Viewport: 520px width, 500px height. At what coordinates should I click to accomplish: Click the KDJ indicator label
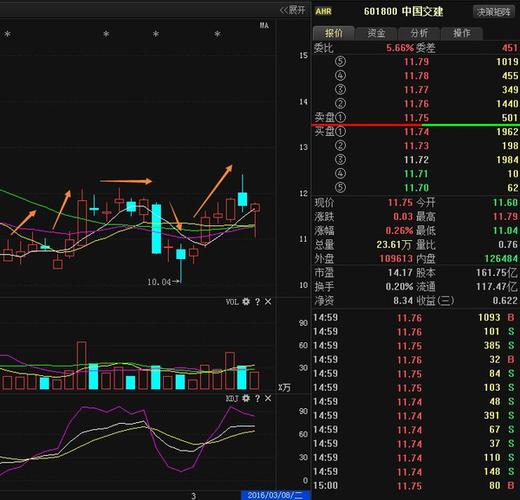(x=232, y=398)
